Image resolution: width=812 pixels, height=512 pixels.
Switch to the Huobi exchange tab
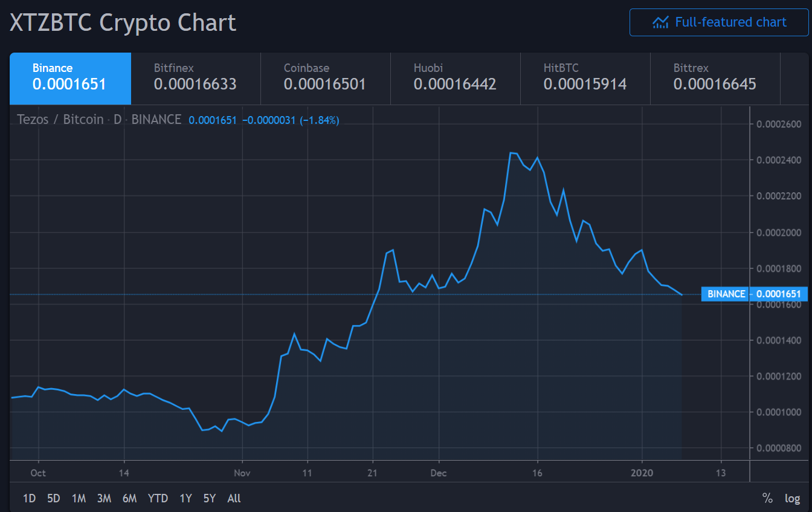456,79
